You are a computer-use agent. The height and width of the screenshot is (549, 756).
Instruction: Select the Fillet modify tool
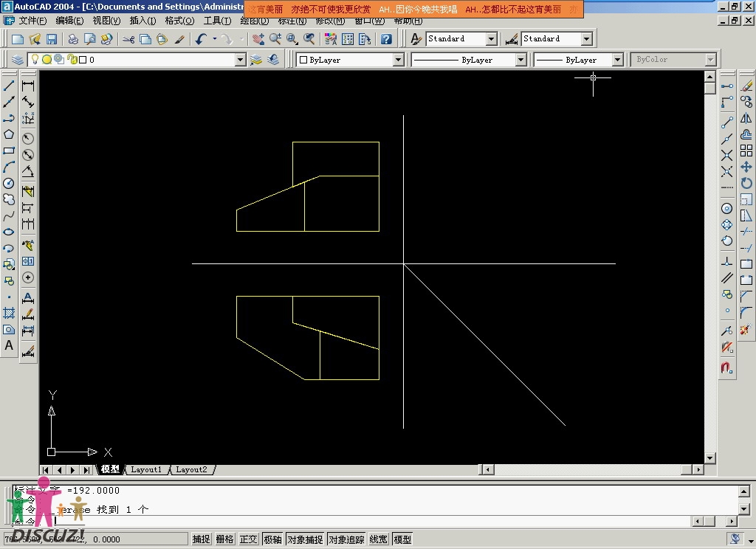[x=746, y=314]
